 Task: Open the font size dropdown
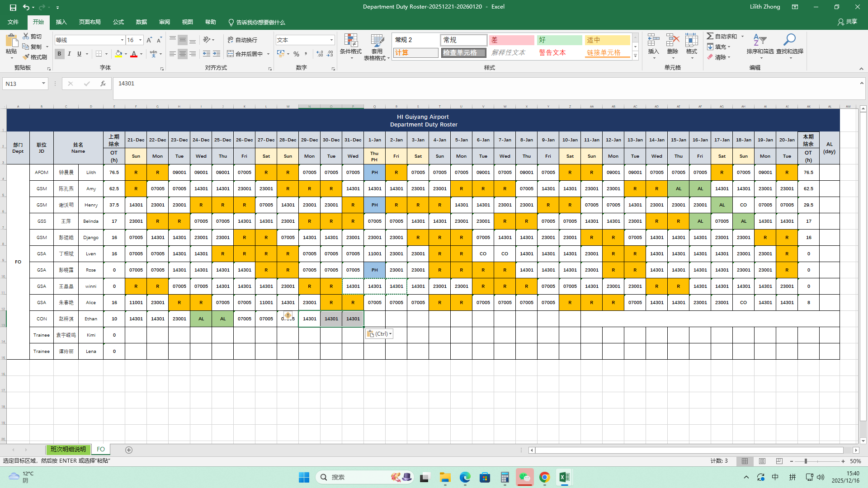(x=140, y=40)
